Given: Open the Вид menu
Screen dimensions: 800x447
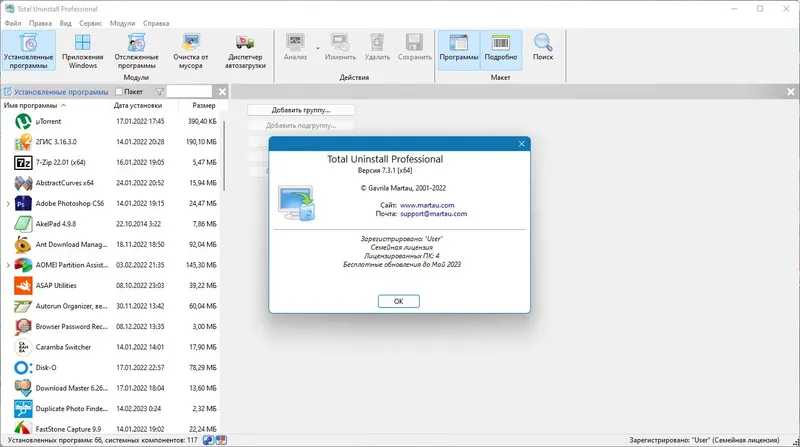Looking at the screenshot, I should (65, 23).
